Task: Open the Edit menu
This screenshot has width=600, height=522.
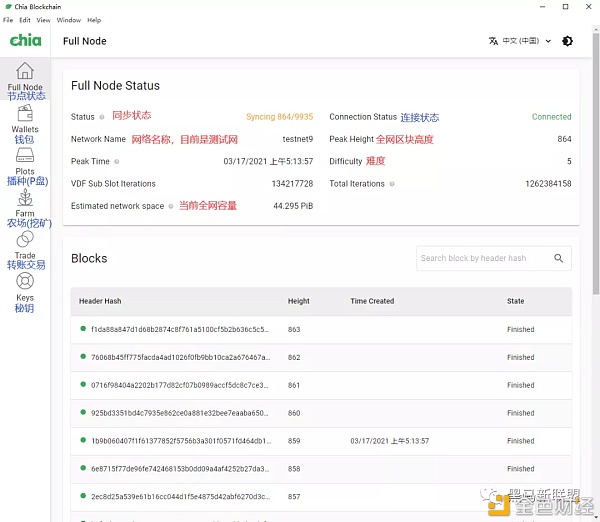Action: (x=25, y=20)
